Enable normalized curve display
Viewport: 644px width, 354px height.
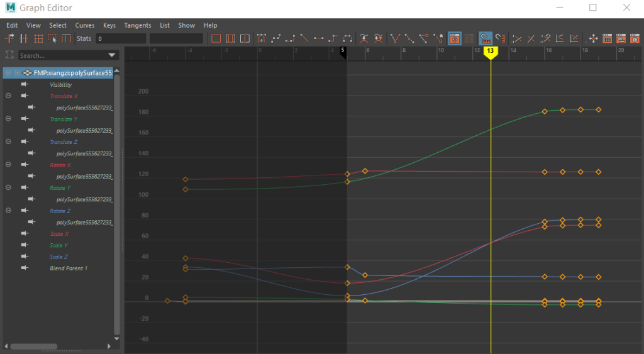pyautogui.click(x=517, y=38)
